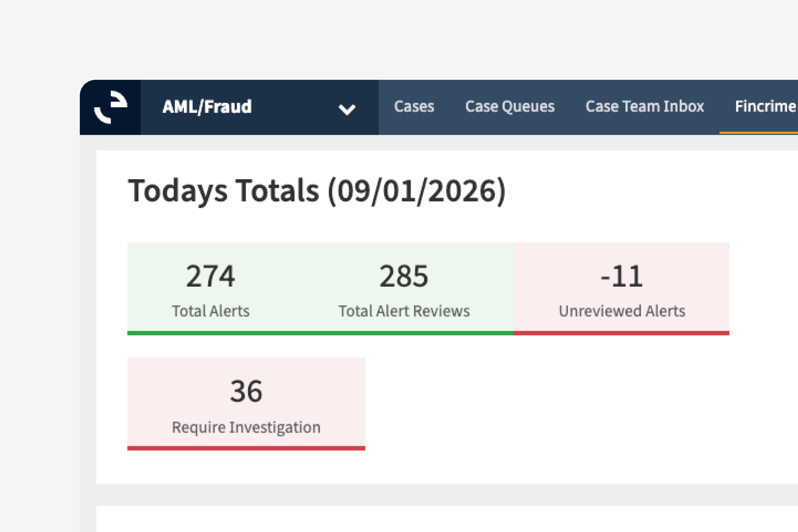Image resolution: width=798 pixels, height=532 pixels.
Task: Click the -11 unreviewed alerts value
Action: pyautogui.click(x=621, y=276)
